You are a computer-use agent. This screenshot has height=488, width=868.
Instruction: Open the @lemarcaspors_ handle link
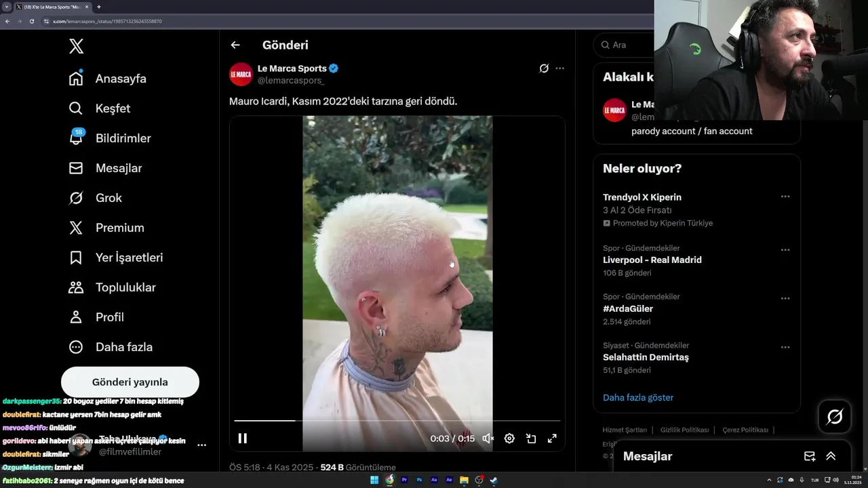291,81
